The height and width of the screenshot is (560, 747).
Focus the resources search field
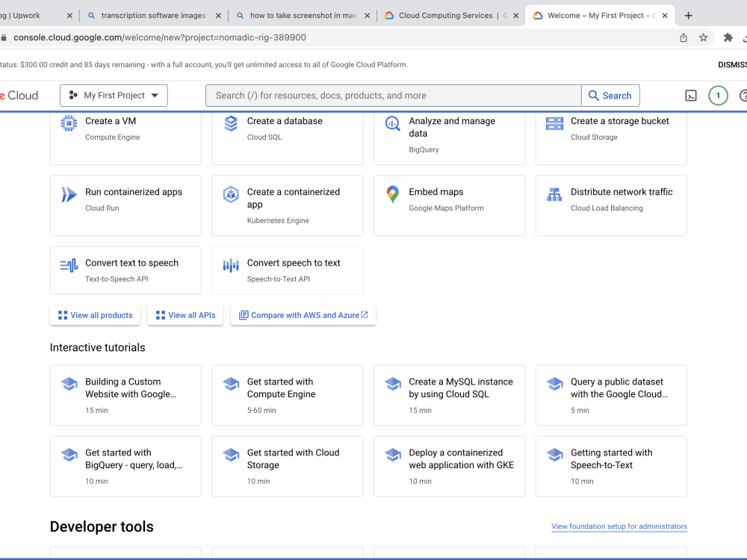click(x=394, y=96)
